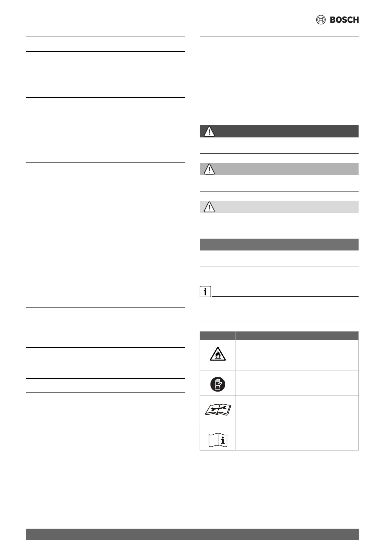
Task: Click the symbol table's narrow left header cell
Action: [x=218, y=336]
